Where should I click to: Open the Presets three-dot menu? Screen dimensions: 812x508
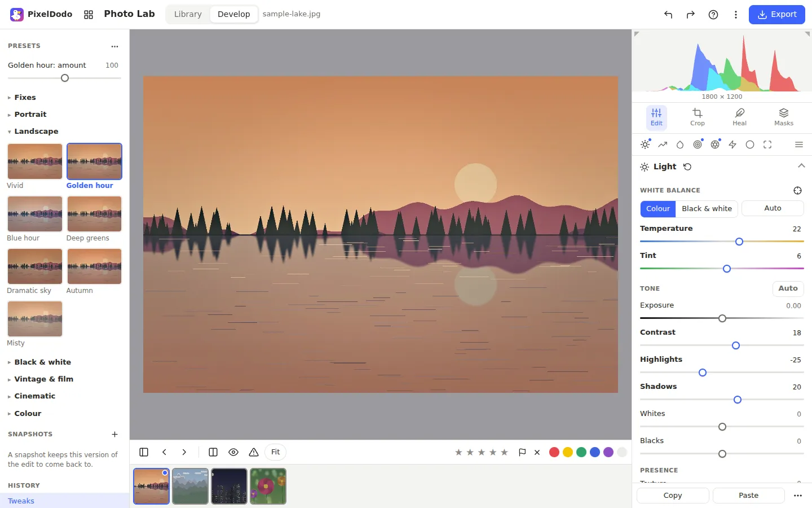click(114, 46)
